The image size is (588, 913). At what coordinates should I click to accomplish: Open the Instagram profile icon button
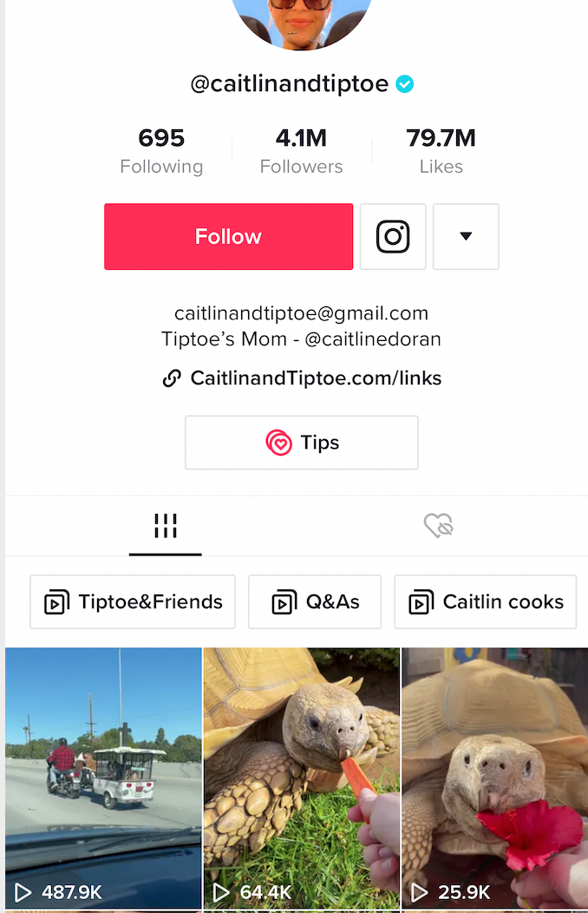pos(393,236)
